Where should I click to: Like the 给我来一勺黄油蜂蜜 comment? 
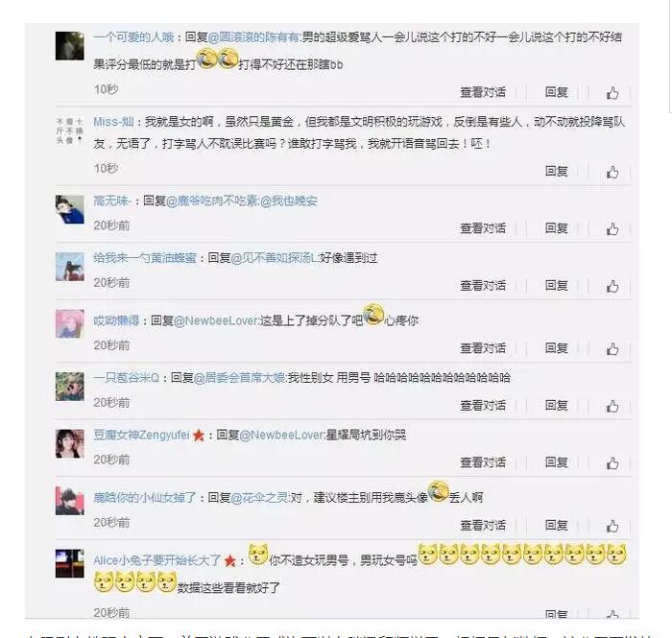[x=612, y=286]
